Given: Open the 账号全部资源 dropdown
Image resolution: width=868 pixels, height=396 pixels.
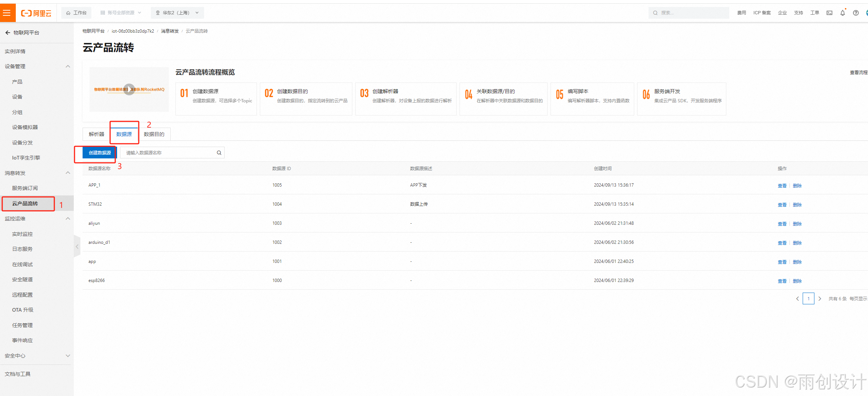Looking at the screenshot, I should click(x=121, y=13).
